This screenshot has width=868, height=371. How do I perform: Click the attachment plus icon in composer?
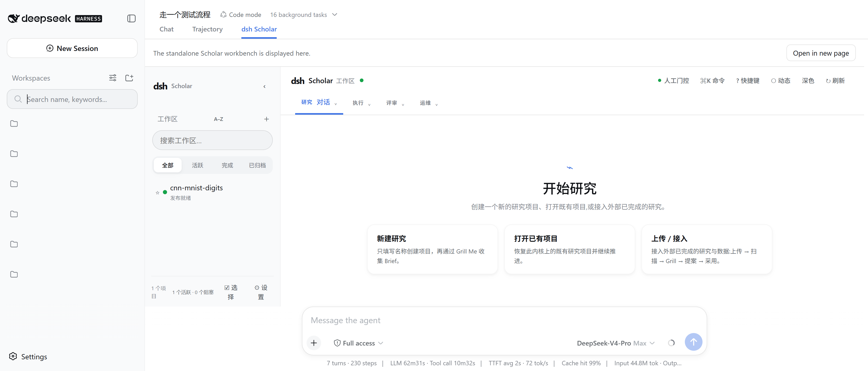pos(314,343)
